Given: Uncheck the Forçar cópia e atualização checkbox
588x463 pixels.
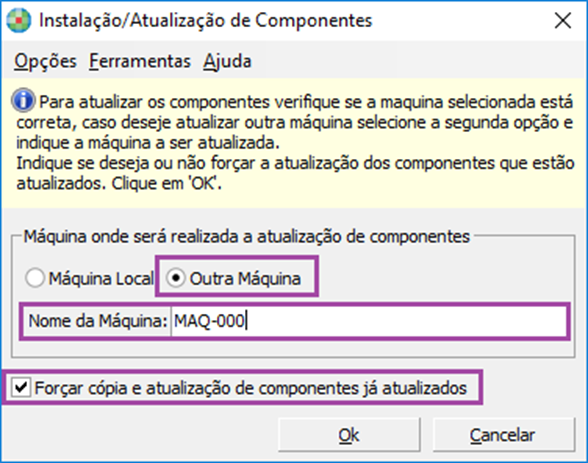Looking at the screenshot, I should 21,387.
